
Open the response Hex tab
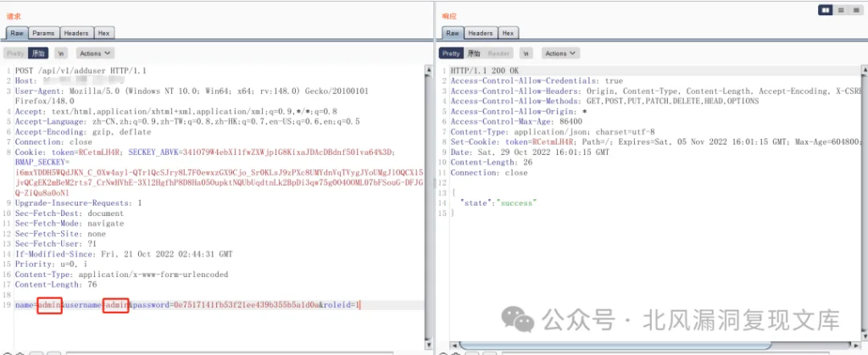click(508, 33)
